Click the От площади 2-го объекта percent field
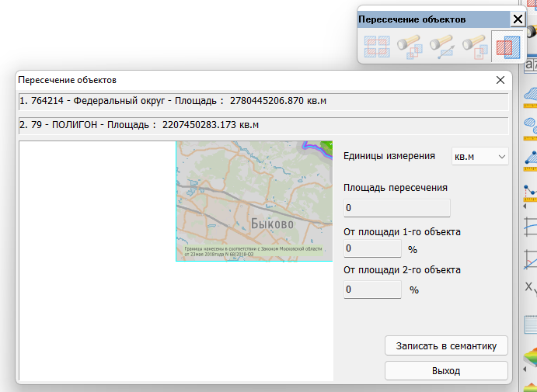Screen dimensions: 537x392 pos(372,290)
